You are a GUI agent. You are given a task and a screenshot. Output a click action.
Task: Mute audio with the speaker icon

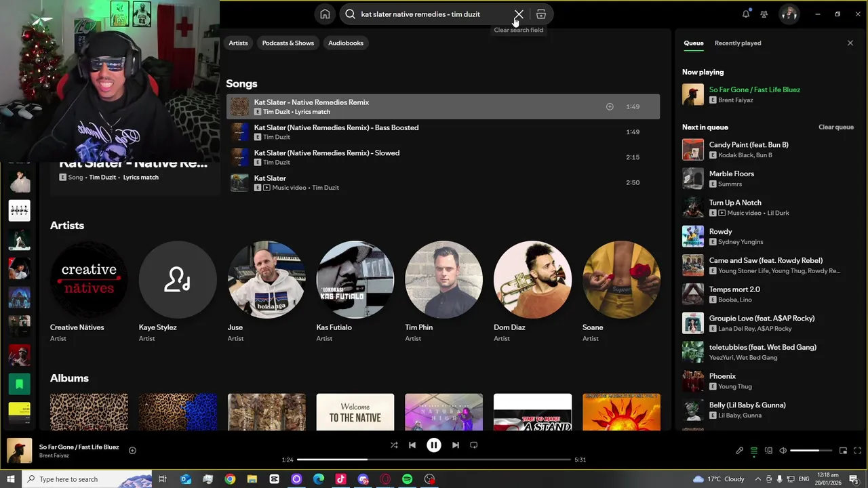pyautogui.click(x=783, y=451)
